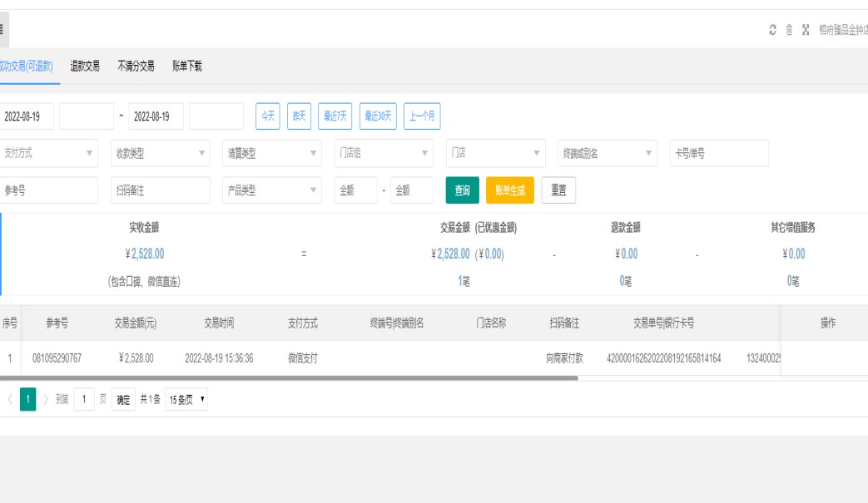Click the trash icon in top bar
The height and width of the screenshot is (503, 868).
click(789, 30)
